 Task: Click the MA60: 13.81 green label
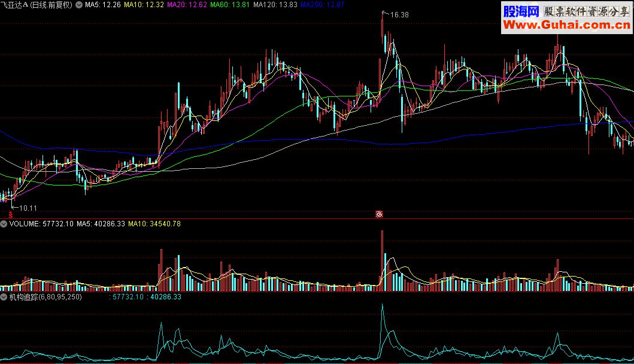[230, 5]
